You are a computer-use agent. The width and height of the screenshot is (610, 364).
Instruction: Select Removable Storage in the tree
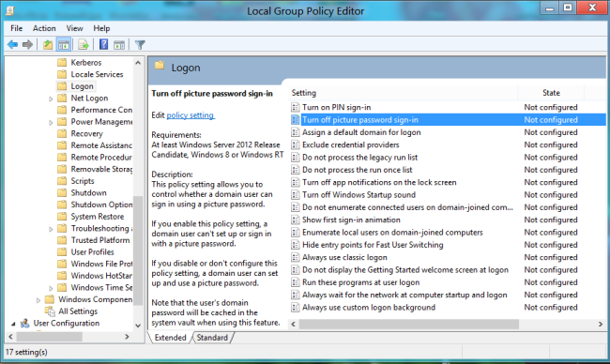pyautogui.click(x=101, y=169)
